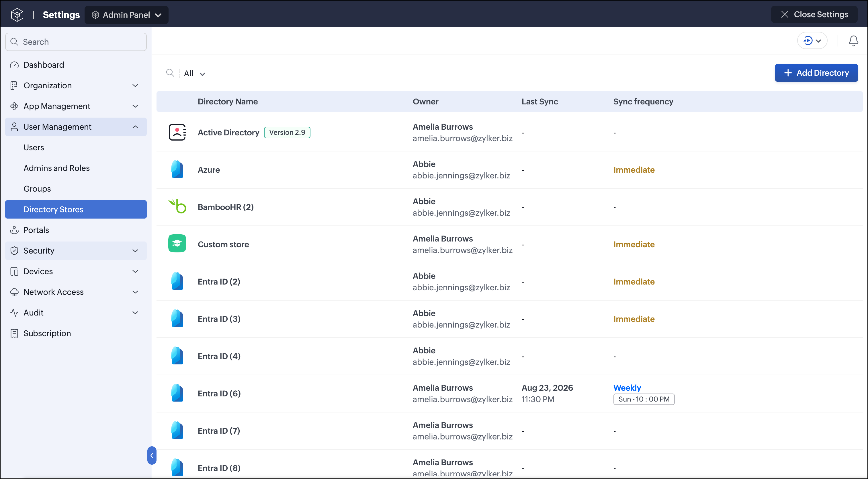The image size is (868, 479).
Task: Open the notifications bell
Action: coord(853,41)
